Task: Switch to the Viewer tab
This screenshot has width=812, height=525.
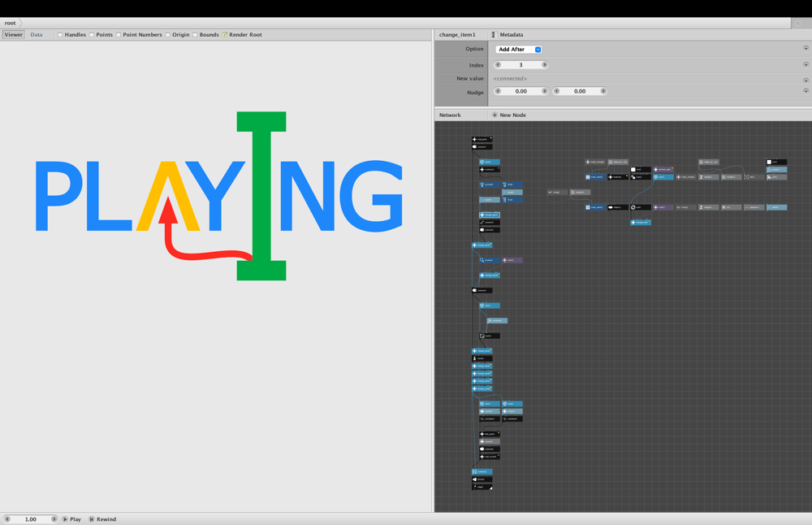Action: pyautogui.click(x=14, y=35)
